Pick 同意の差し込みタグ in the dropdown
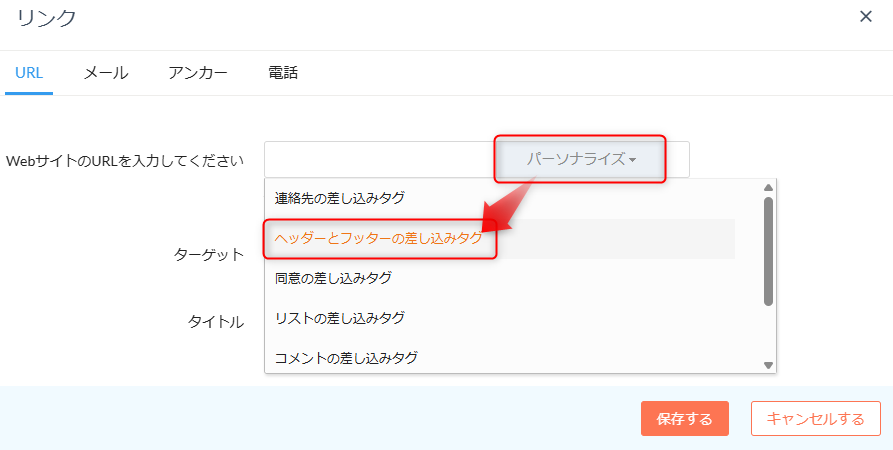Image resolution: width=893 pixels, height=450 pixels. click(333, 278)
